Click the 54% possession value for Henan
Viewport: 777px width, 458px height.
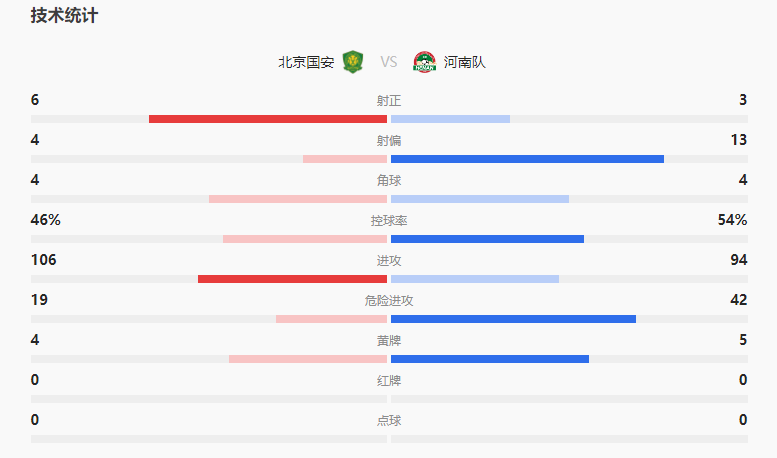pos(732,220)
